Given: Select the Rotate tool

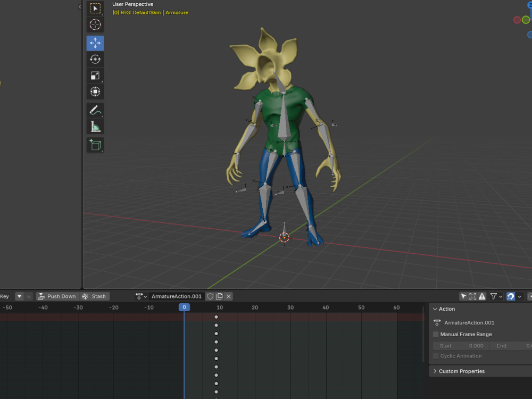Looking at the screenshot, I should (x=95, y=60).
